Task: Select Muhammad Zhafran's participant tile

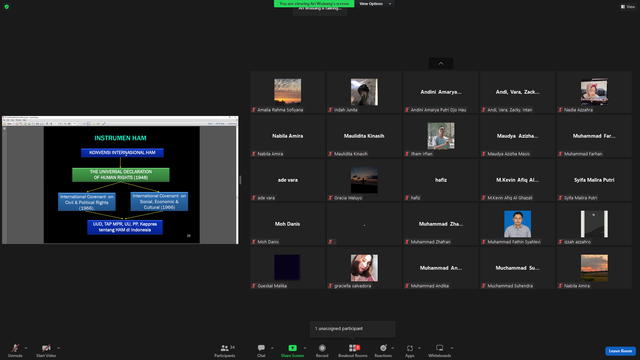Action: tap(441, 224)
